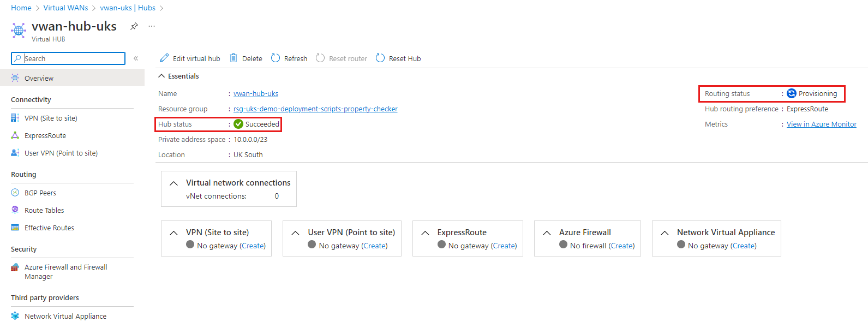
Task: Click the blue Provisioning status icon
Action: click(792, 93)
